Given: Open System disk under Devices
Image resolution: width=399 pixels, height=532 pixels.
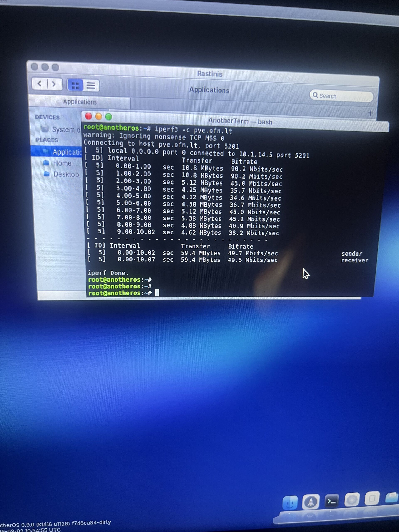Looking at the screenshot, I should tap(61, 130).
